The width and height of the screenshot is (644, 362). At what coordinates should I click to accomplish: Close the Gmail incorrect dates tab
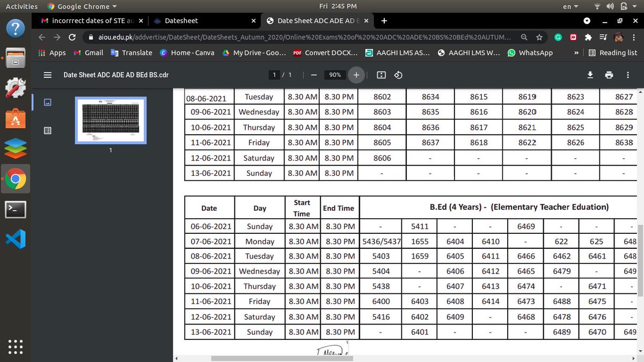141,20
